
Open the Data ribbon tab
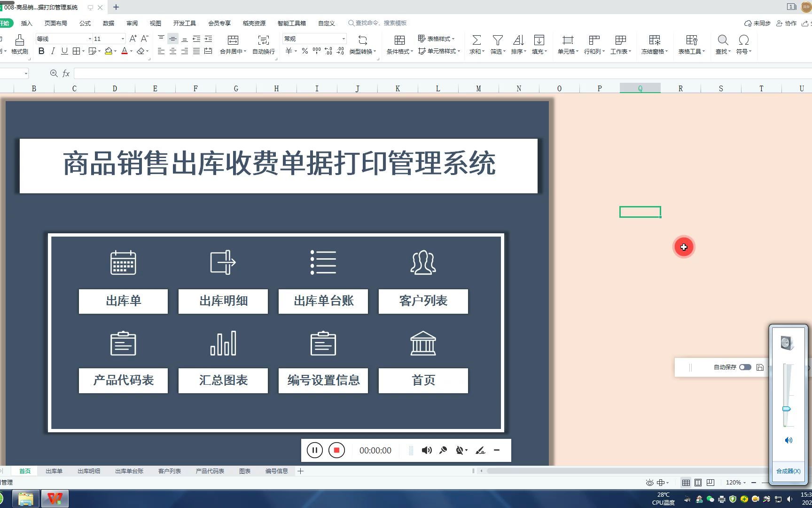(x=109, y=23)
